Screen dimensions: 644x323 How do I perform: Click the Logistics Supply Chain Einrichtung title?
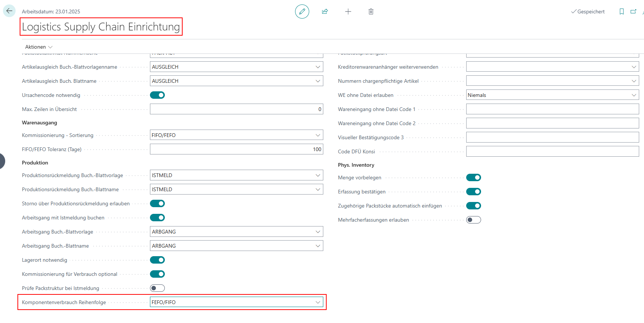tap(101, 27)
